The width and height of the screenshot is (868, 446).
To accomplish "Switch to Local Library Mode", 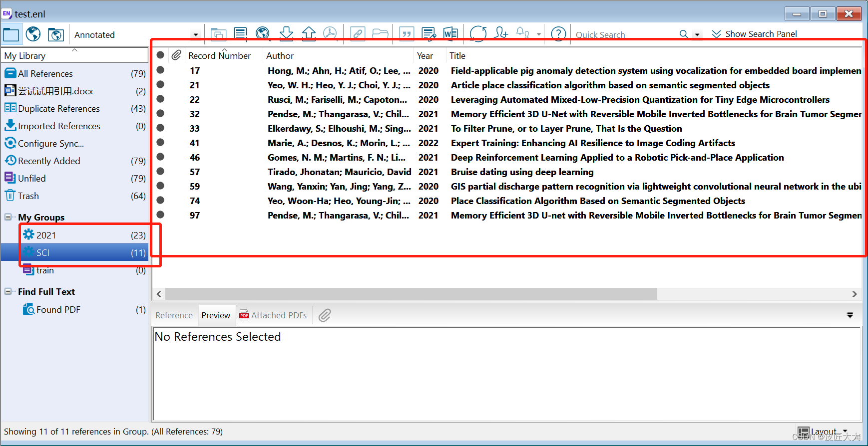I will click(11, 34).
